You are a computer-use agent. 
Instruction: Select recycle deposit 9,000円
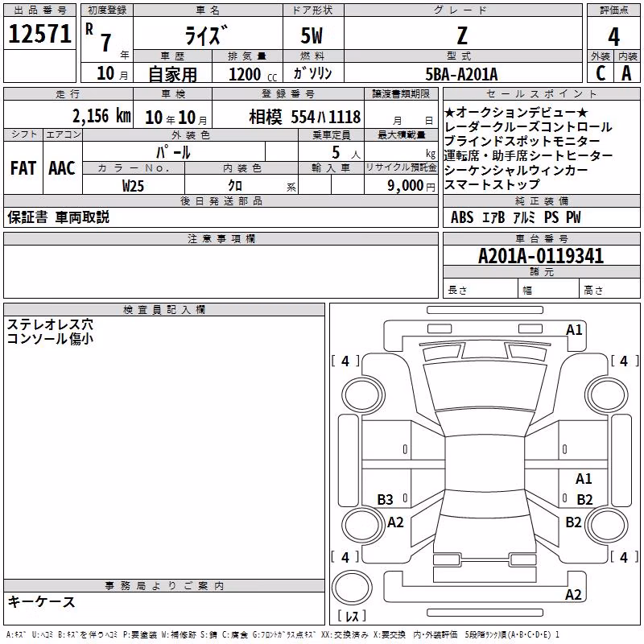tap(411, 186)
